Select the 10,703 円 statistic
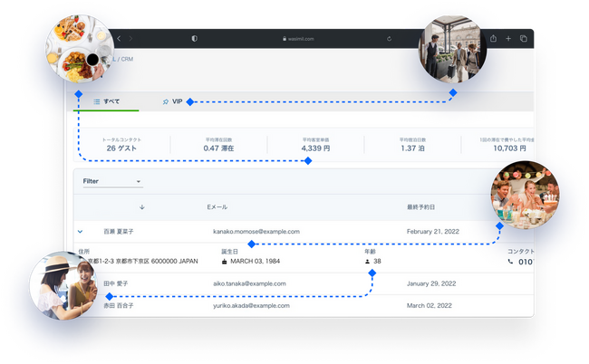Image resolution: width=589 pixels, height=364 pixels. coord(510,148)
